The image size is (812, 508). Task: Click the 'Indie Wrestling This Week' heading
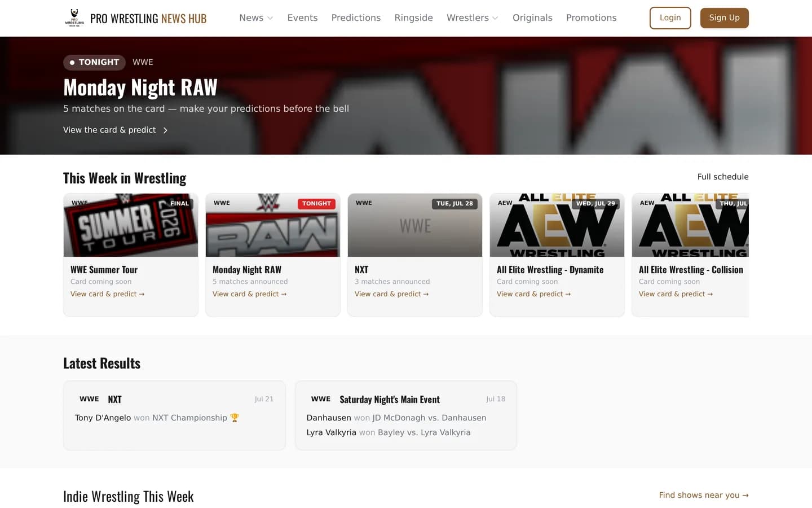pos(129,496)
